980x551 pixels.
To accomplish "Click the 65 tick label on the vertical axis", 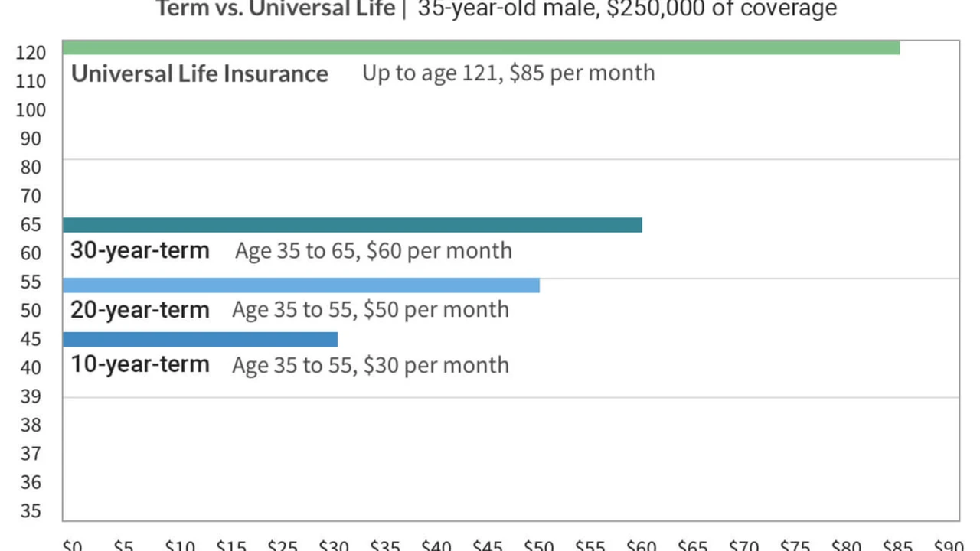I will pyautogui.click(x=31, y=225).
